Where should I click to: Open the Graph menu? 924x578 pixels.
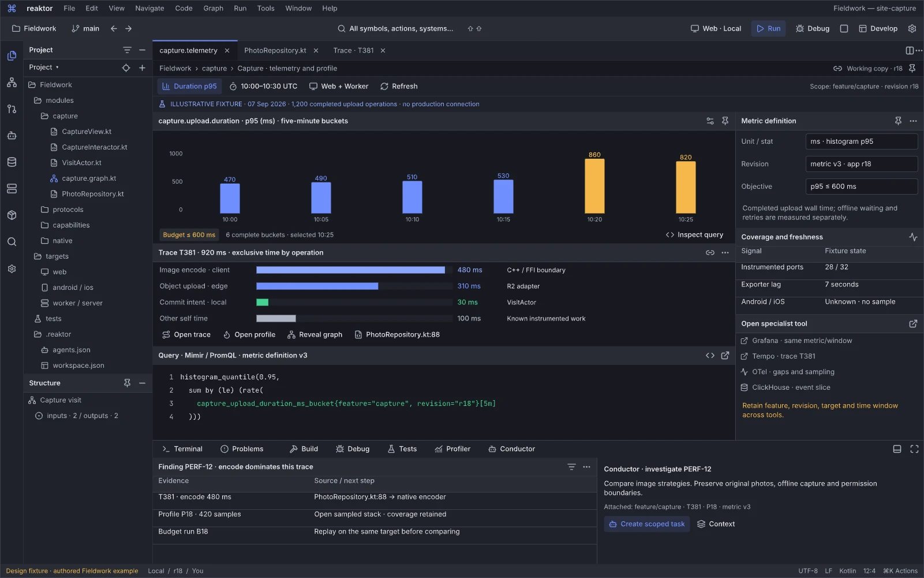tap(213, 8)
